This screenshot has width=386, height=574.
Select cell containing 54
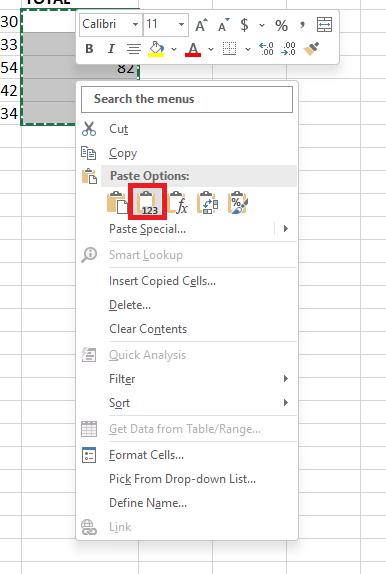click(9, 68)
